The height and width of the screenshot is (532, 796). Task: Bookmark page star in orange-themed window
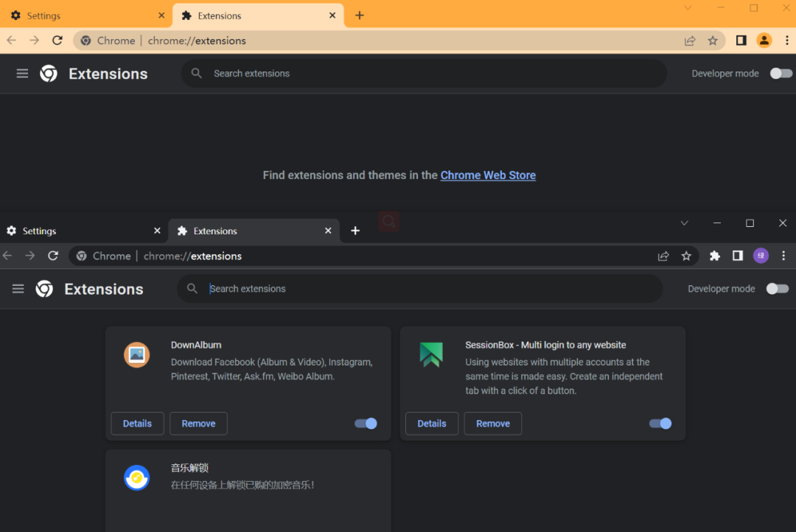click(713, 41)
